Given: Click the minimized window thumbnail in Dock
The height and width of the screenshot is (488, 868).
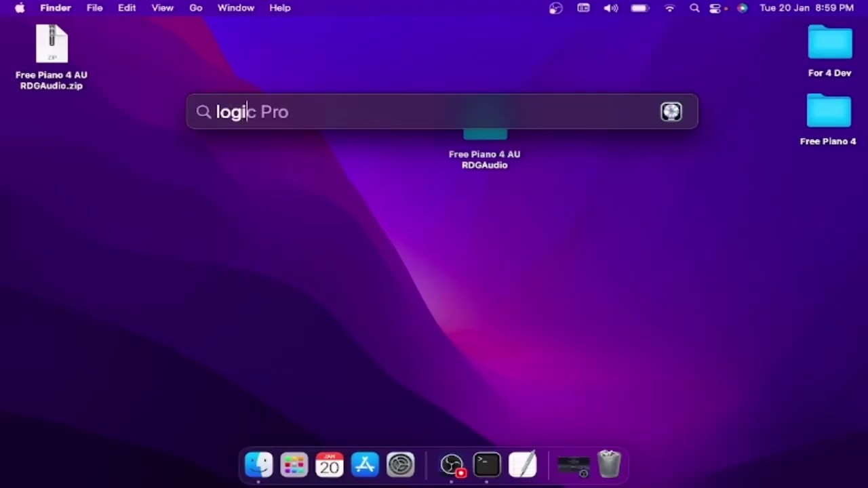Looking at the screenshot, I should [x=574, y=466].
